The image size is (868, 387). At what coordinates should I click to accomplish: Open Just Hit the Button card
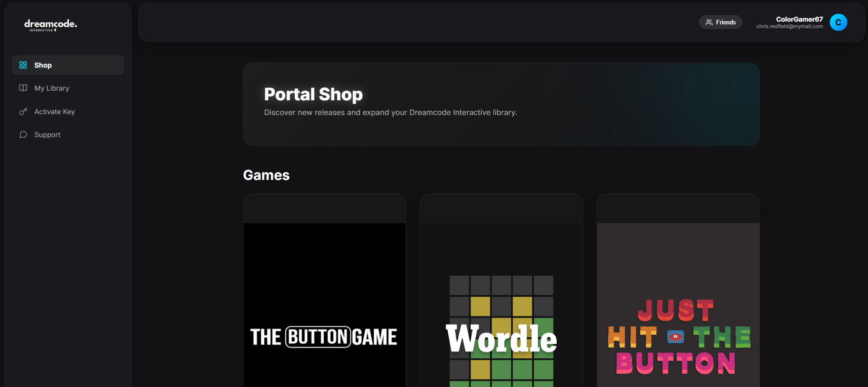pos(678,290)
